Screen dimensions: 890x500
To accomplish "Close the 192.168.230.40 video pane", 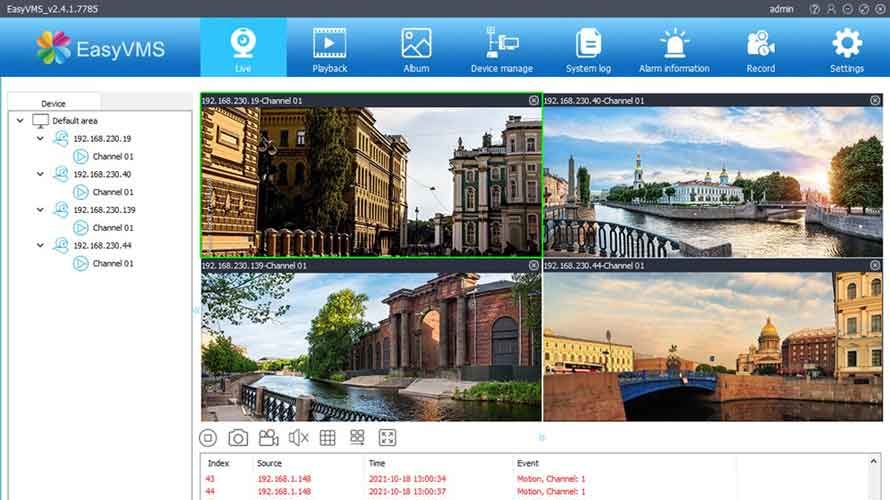I will pos(876,101).
